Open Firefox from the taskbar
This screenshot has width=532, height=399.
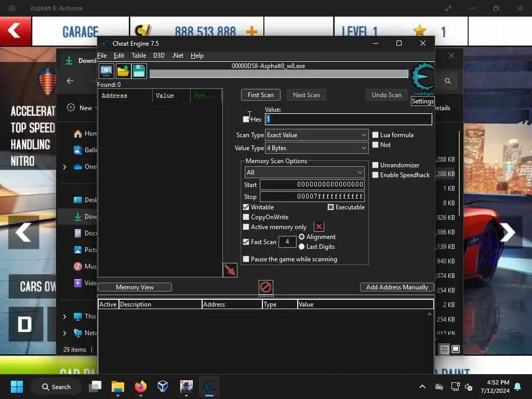140,387
